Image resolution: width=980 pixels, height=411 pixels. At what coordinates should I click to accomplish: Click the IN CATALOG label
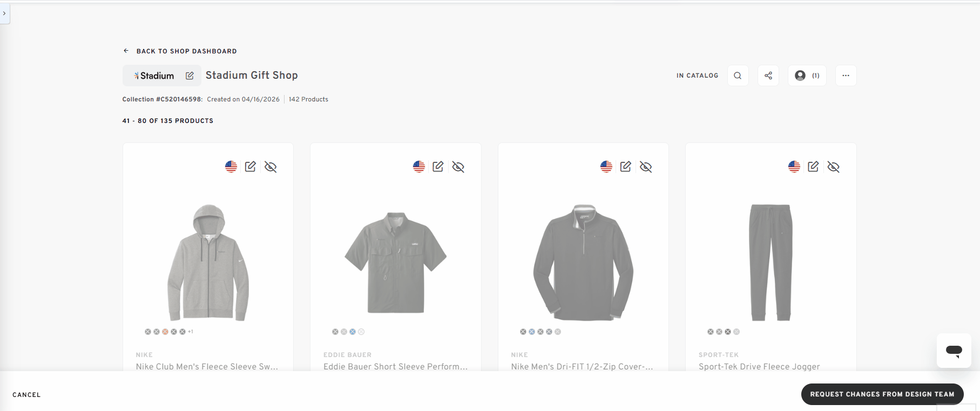[x=698, y=76]
